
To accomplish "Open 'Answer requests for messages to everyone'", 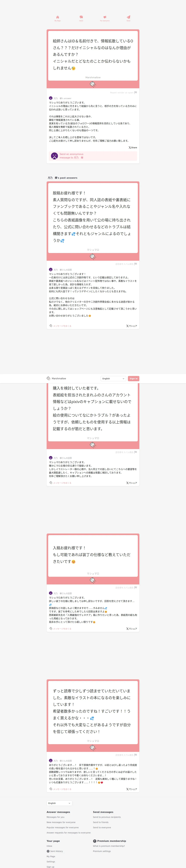I will pyautogui.click(x=69, y=833).
